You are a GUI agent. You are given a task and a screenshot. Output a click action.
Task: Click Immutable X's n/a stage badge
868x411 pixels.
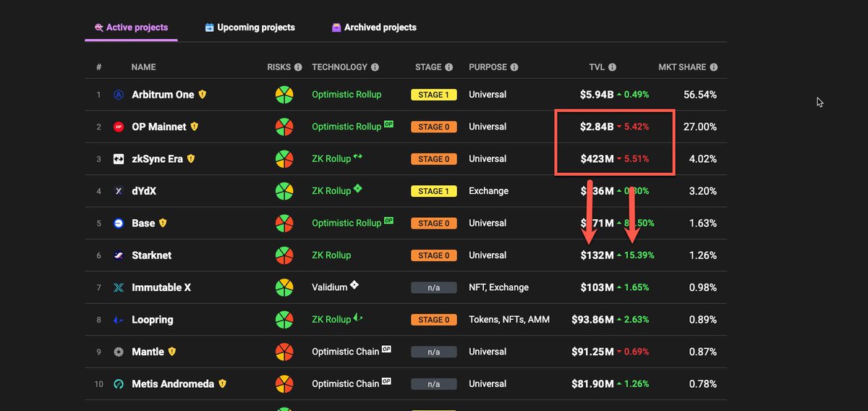click(x=434, y=288)
